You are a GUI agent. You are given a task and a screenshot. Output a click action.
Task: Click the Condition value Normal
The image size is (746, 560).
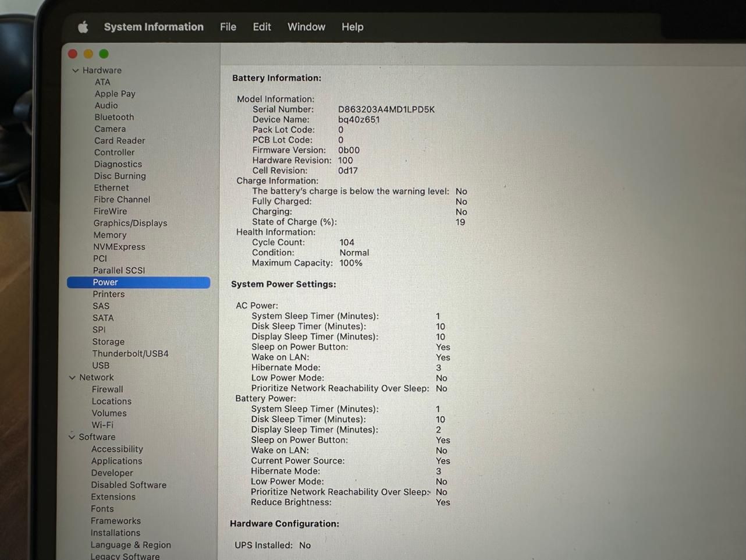click(x=354, y=253)
